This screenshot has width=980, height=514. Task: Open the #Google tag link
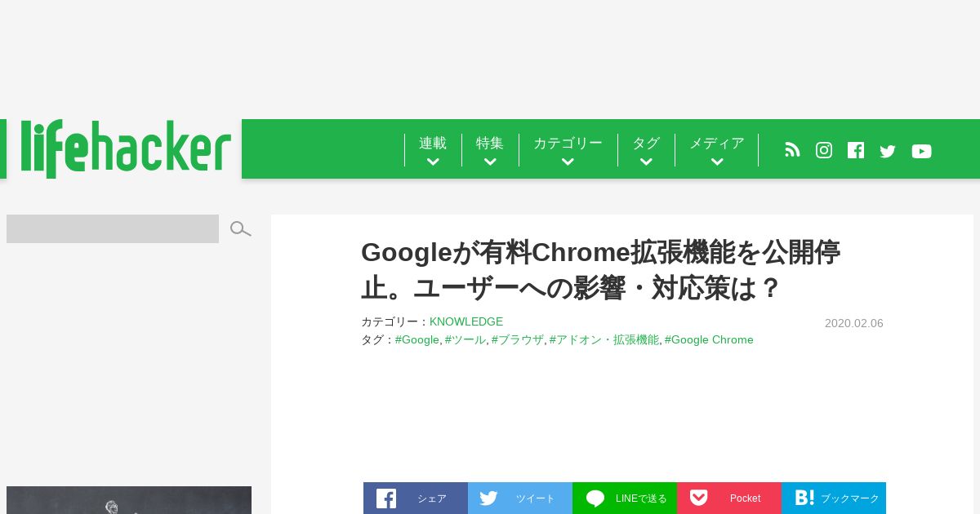click(417, 339)
